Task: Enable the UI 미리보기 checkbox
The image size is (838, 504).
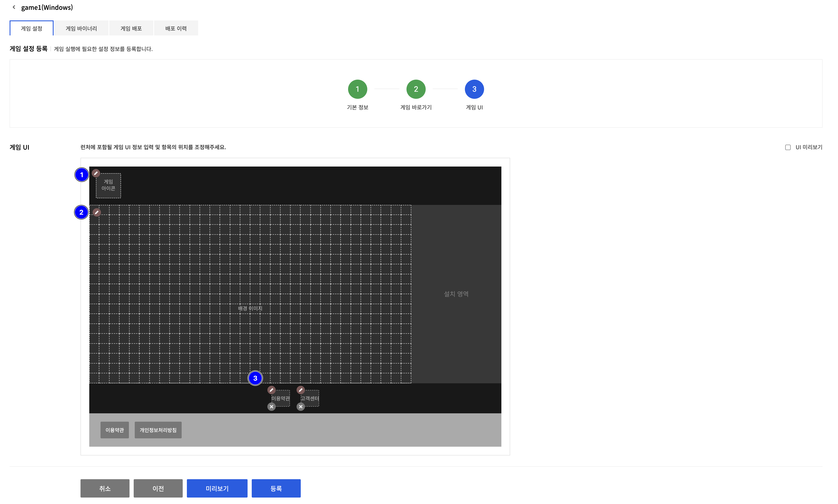Action: [788, 147]
